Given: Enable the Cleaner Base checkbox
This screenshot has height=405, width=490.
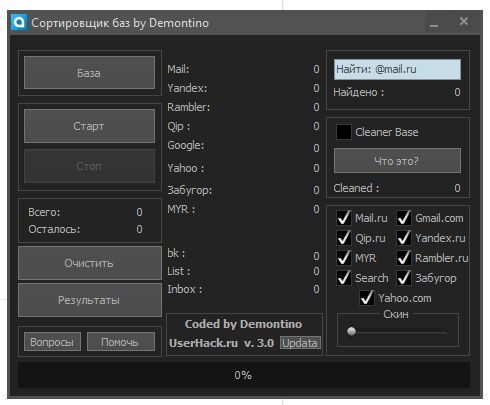Looking at the screenshot, I should point(344,132).
